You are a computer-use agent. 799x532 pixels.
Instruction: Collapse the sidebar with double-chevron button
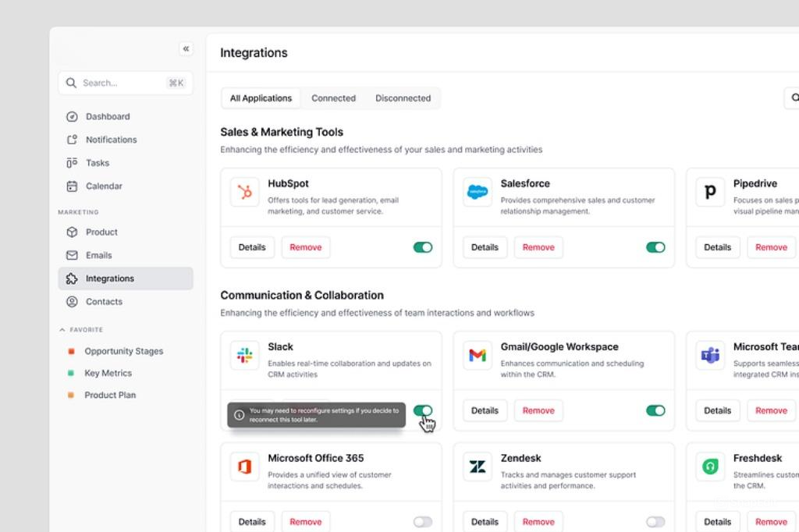click(x=186, y=49)
